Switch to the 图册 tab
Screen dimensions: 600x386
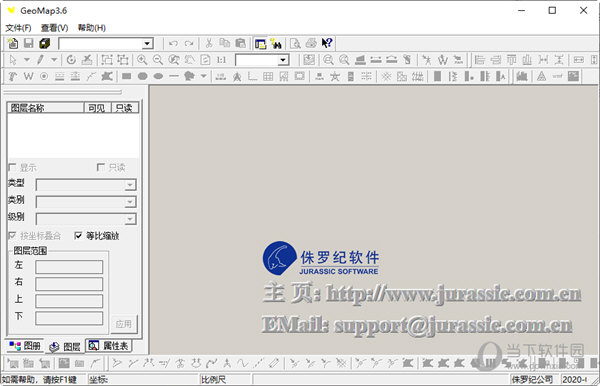pyautogui.click(x=25, y=346)
